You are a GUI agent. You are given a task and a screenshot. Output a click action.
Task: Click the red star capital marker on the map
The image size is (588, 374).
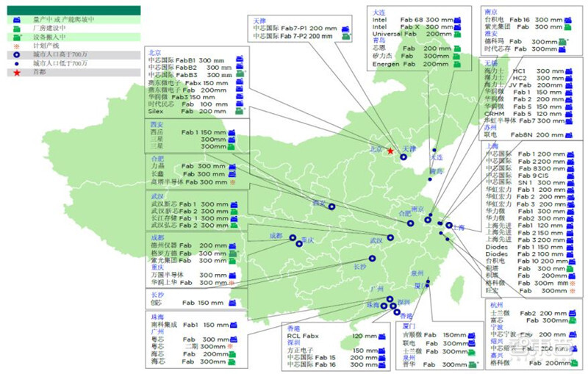(x=390, y=151)
